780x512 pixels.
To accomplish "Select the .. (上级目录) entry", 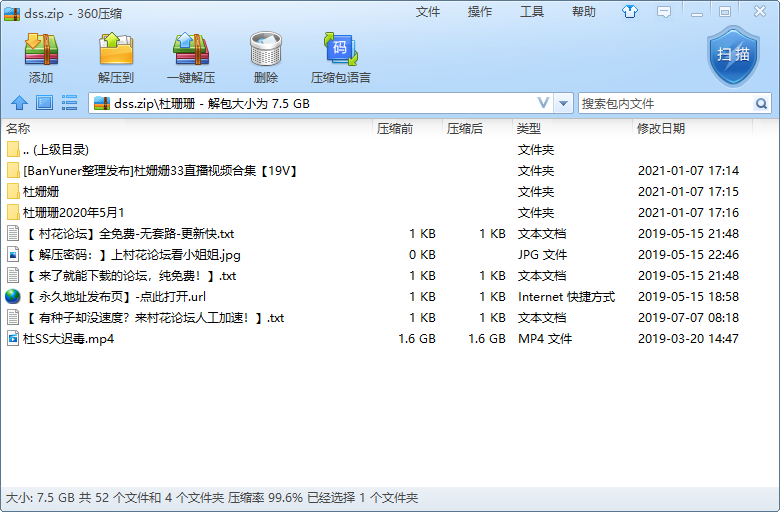I will [x=56, y=150].
